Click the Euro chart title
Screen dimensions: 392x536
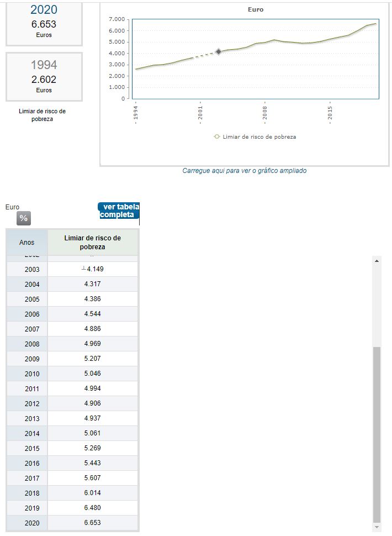(256, 9)
